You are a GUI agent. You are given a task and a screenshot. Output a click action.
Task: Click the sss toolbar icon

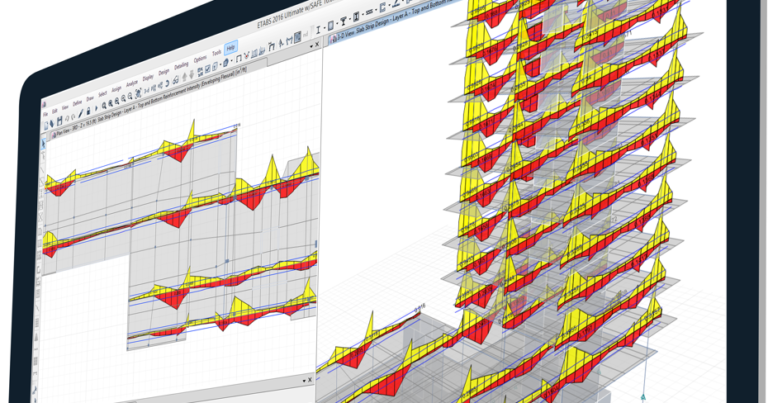[x=369, y=12]
